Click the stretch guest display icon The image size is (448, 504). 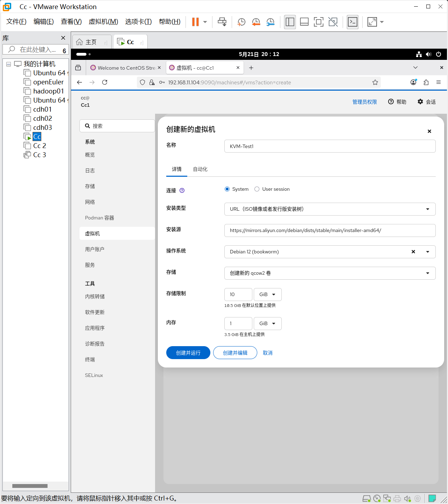372,22
